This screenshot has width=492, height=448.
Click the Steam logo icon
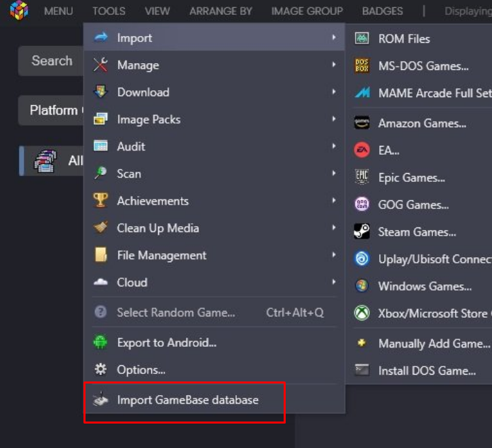point(362,231)
